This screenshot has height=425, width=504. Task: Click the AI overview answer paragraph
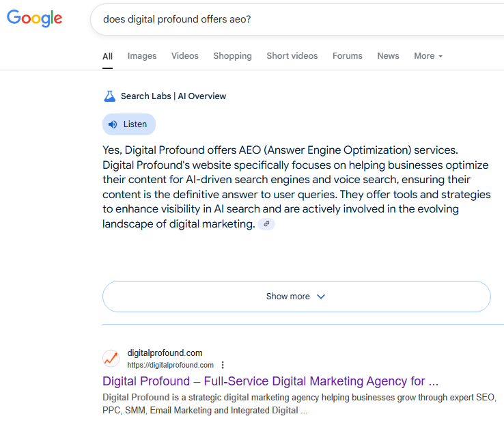pyautogui.click(x=296, y=187)
